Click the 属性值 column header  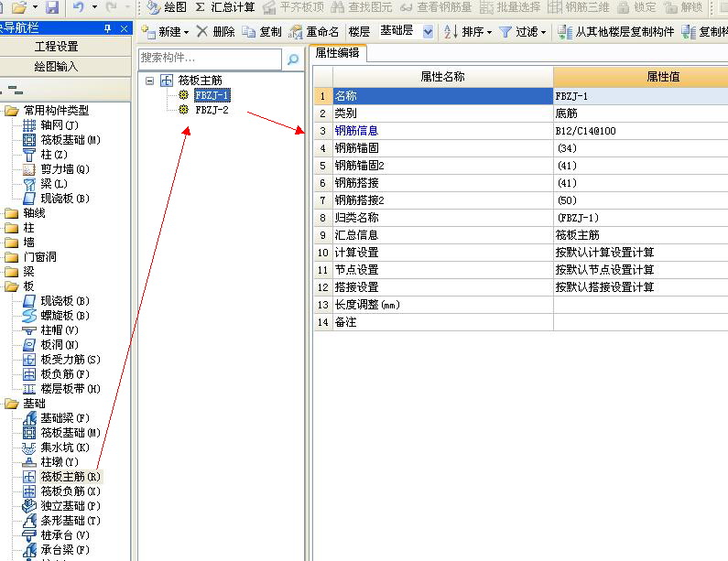(x=641, y=77)
